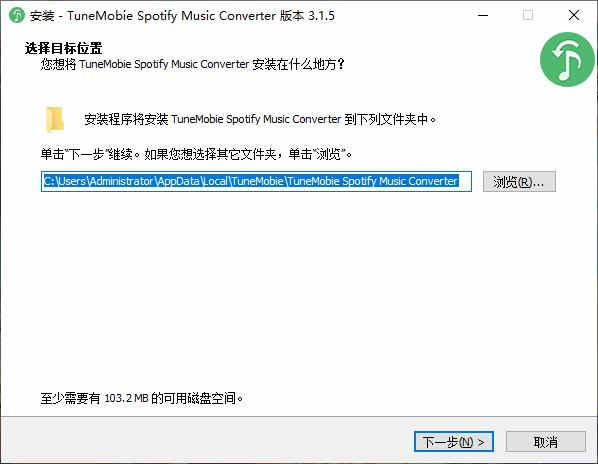This screenshot has height=464, width=598.
Task: Click the disabled maximize button
Action: click(528, 16)
